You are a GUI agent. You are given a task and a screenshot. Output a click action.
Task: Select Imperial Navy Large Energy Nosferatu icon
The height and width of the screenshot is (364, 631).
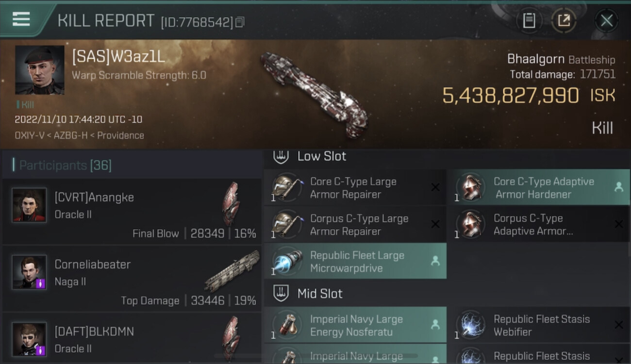286,325
